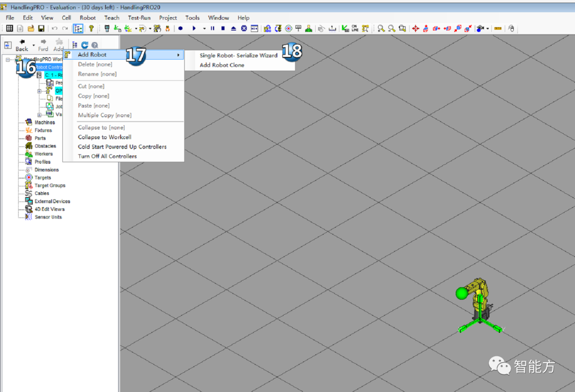Open the Window menu
Screen dimensions: 575x392
pos(219,18)
